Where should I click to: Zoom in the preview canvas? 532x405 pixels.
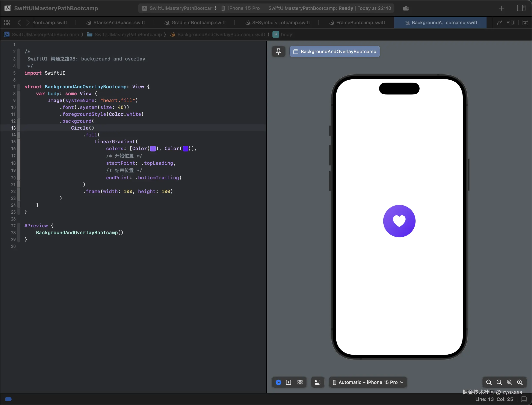[x=520, y=382]
